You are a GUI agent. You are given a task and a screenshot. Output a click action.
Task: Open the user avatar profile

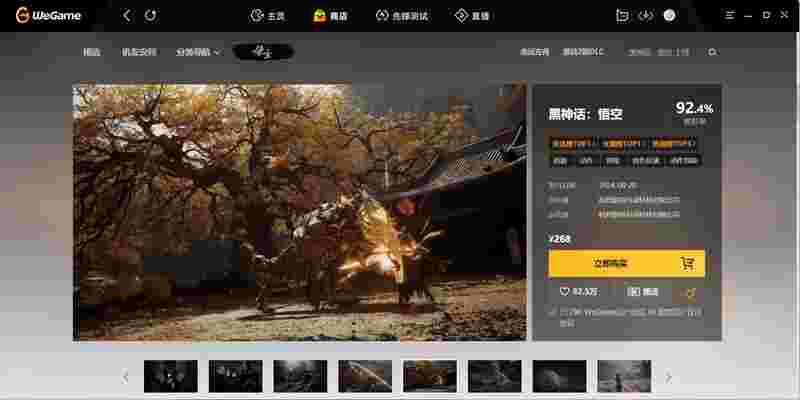coord(670,16)
